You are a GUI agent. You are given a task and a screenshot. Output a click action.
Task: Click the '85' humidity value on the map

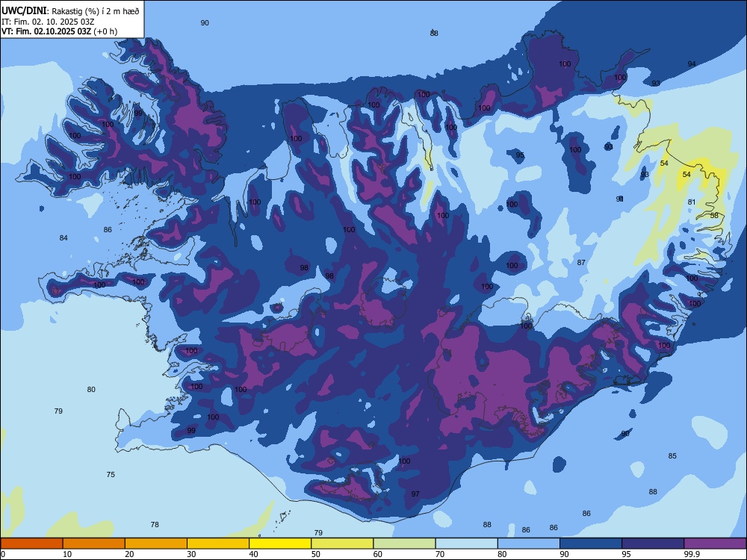click(x=672, y=455)
